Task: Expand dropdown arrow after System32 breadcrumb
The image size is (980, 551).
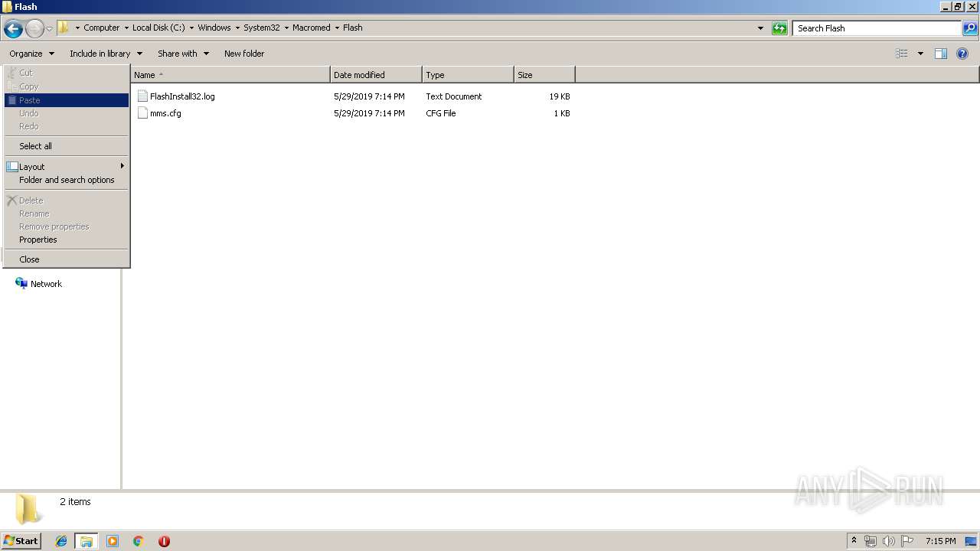Action: click(286, 28)
